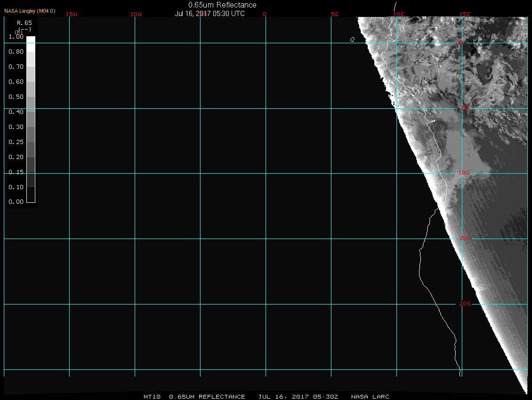Select the 20S latitude label
Viewport: 532px width, 400px height.
pos(465,304)
